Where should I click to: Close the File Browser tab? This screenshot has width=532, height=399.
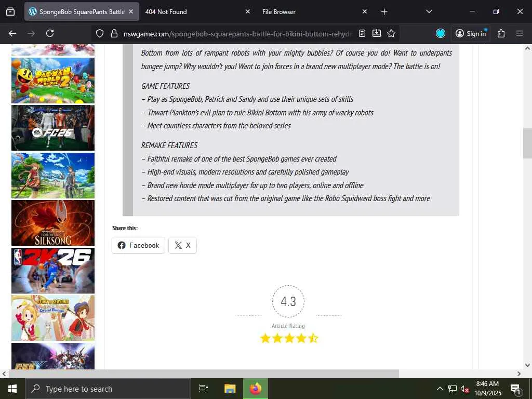coord(365,11)
